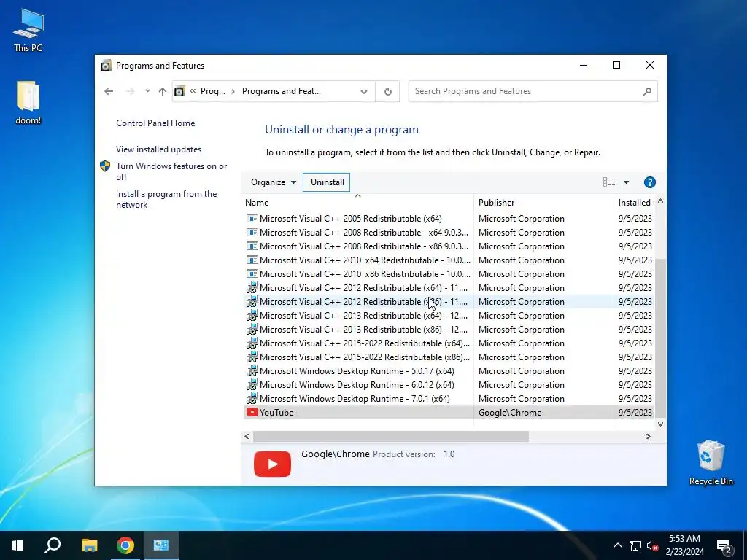Image resolution: width=747 pixels, height=560 pixels.
Task: Expand the view options dropdown arrow
Action: tap(626, 182)
